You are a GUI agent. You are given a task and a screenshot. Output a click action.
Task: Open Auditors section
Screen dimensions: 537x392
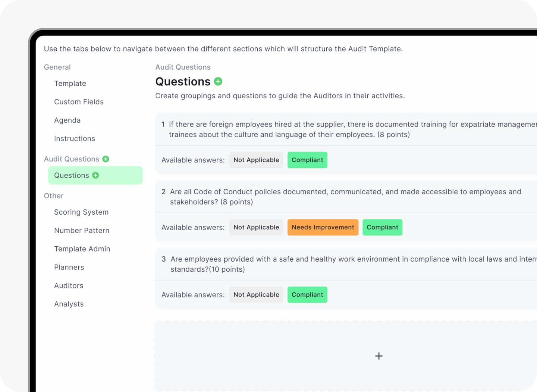point(69,285)
